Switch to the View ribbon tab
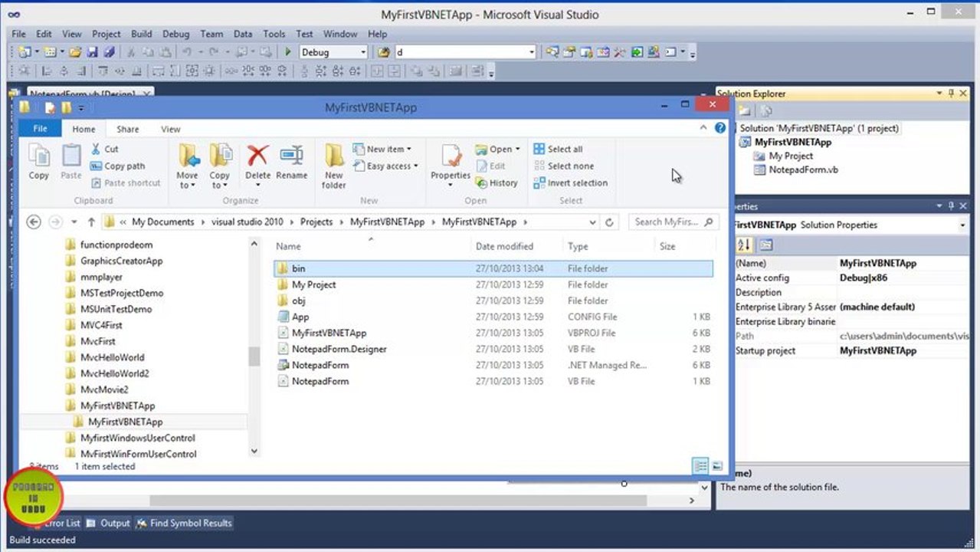This screenshot has width=980, height=552. (x=170, y=129)
